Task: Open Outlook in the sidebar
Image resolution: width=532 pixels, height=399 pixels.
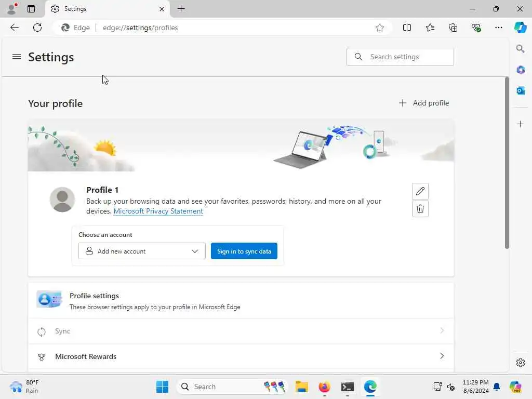Action: click(521, 90)
